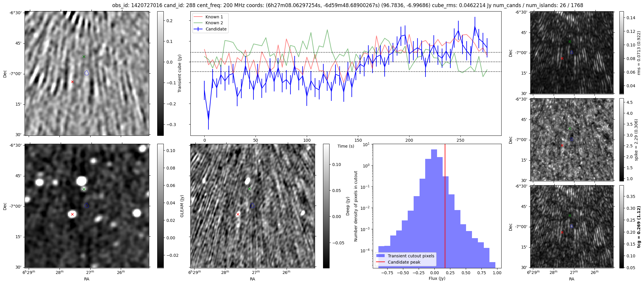This screenshot has height=284, width=644.
Task: Click the green x marker in the spike map
Action: coord(570,129)
